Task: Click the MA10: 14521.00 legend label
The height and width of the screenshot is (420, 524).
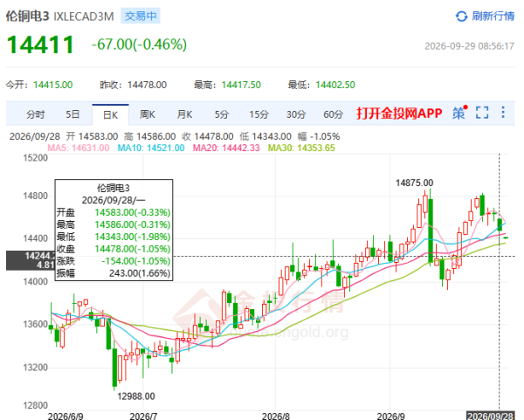Action: click(151, 148)
